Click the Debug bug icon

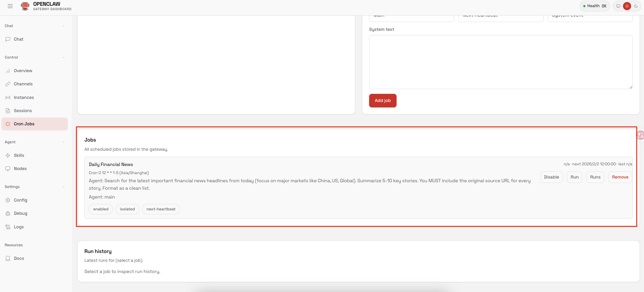point(8,213)
